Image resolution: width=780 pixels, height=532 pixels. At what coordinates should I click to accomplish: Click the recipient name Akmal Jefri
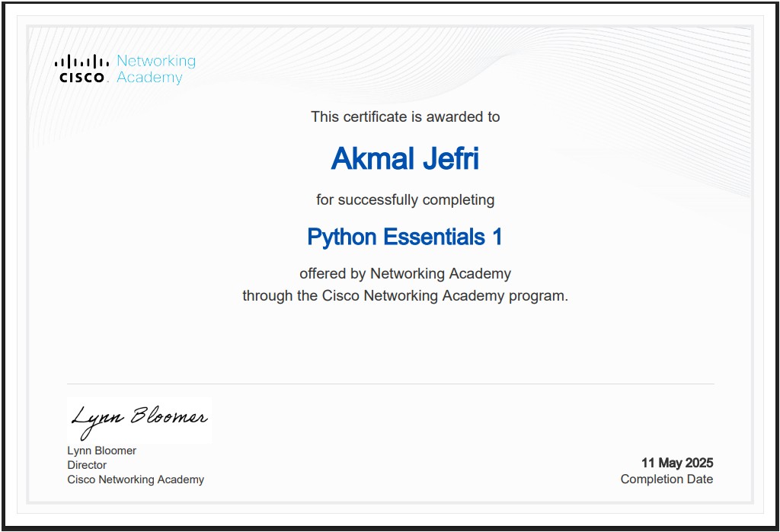click(405, 158)
